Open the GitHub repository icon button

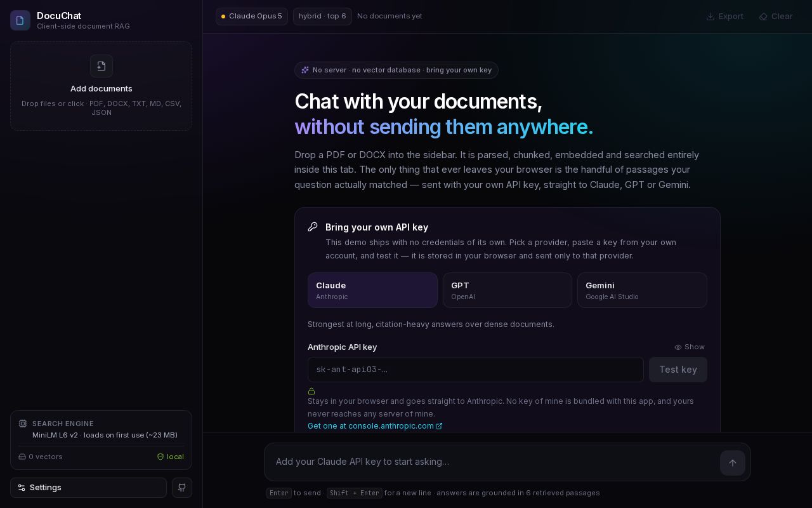[182, 488]
